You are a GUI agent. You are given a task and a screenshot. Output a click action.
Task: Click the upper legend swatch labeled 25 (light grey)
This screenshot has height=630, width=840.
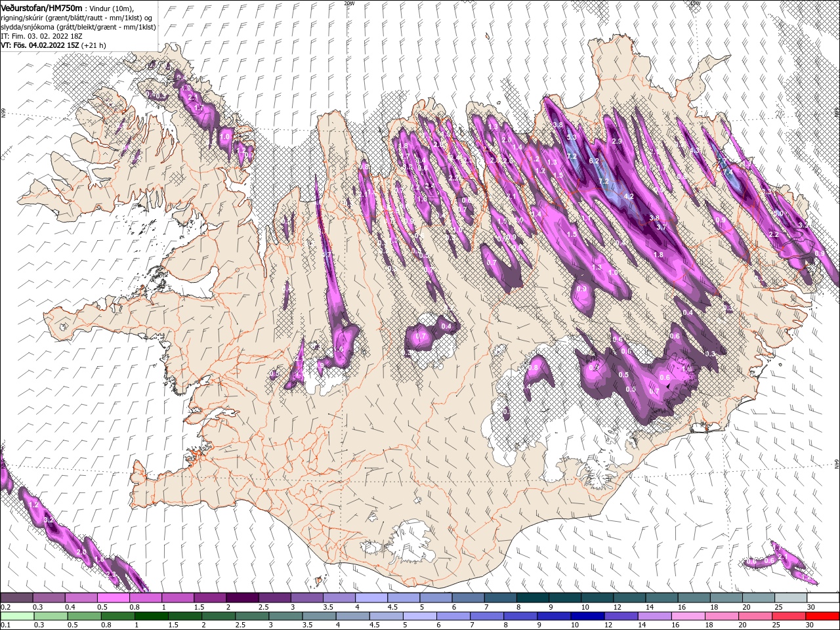click(x=791, y=597)
